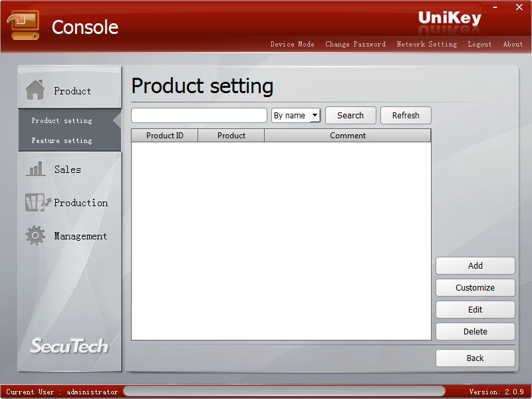Click Version 2.0.9 status text

(x=496, y=392)
